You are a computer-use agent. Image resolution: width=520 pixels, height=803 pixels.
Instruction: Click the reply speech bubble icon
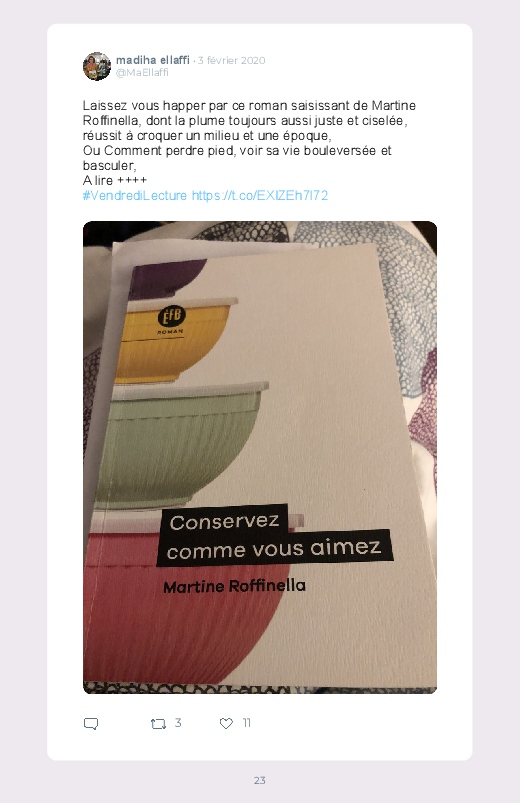pos(91,723)
